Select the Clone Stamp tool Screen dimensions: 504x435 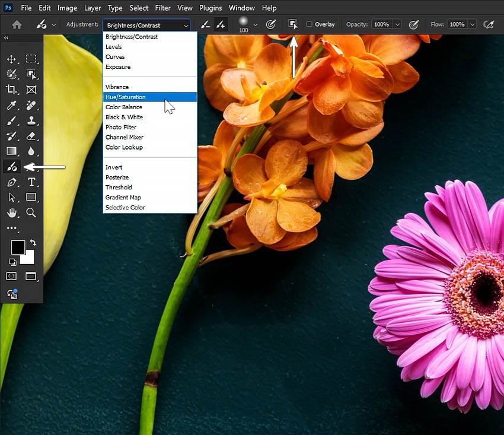point(31,121)
